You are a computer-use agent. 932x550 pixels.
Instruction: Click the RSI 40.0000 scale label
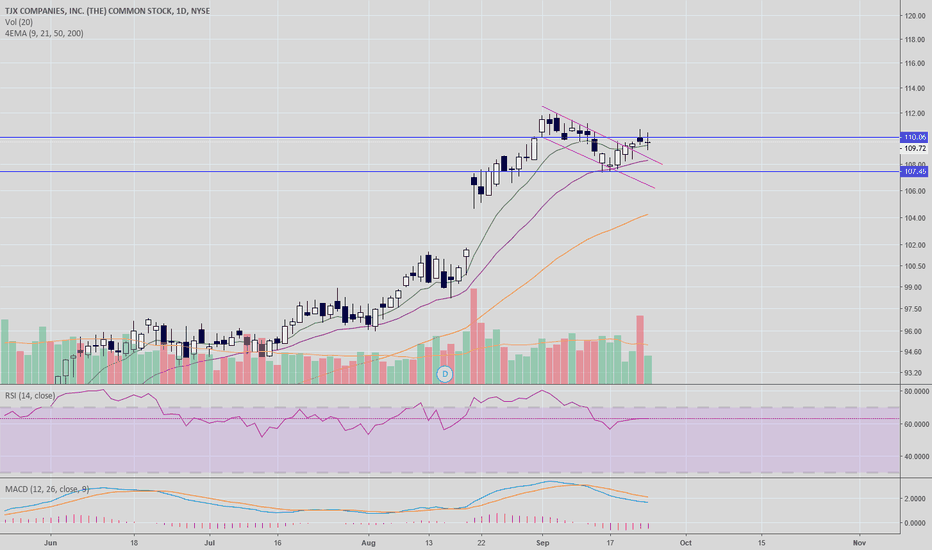(916, 457)
